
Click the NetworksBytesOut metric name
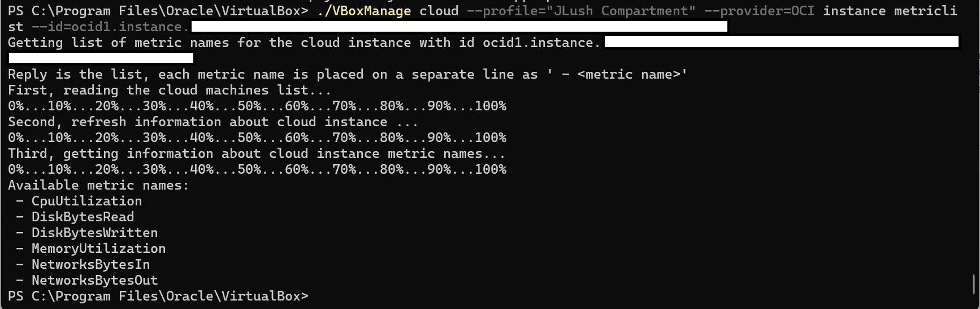point(94,280)
